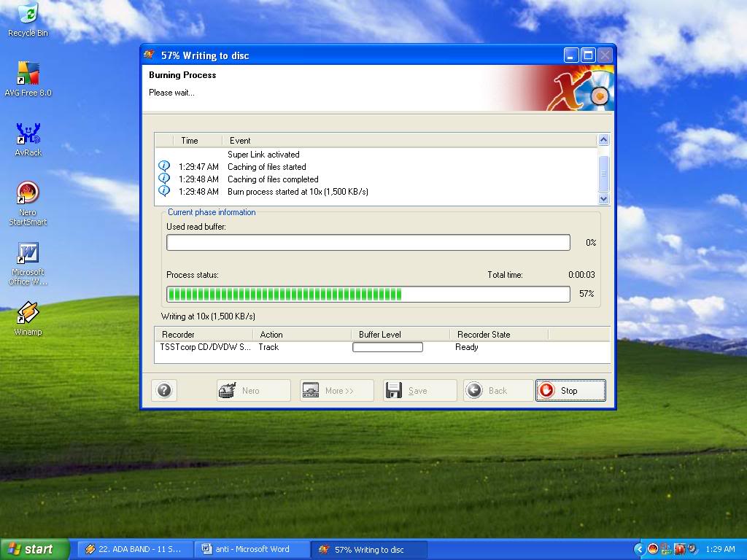Viewport: 747px width, 560px height.
Task: Select the Nero StartSmart desktop icon
Action: [x=28, y=203]
